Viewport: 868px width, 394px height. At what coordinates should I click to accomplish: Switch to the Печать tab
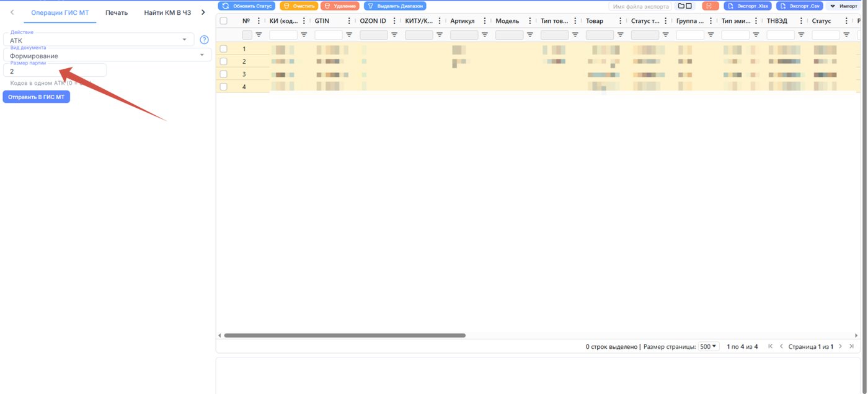click(x=117, y=12)
